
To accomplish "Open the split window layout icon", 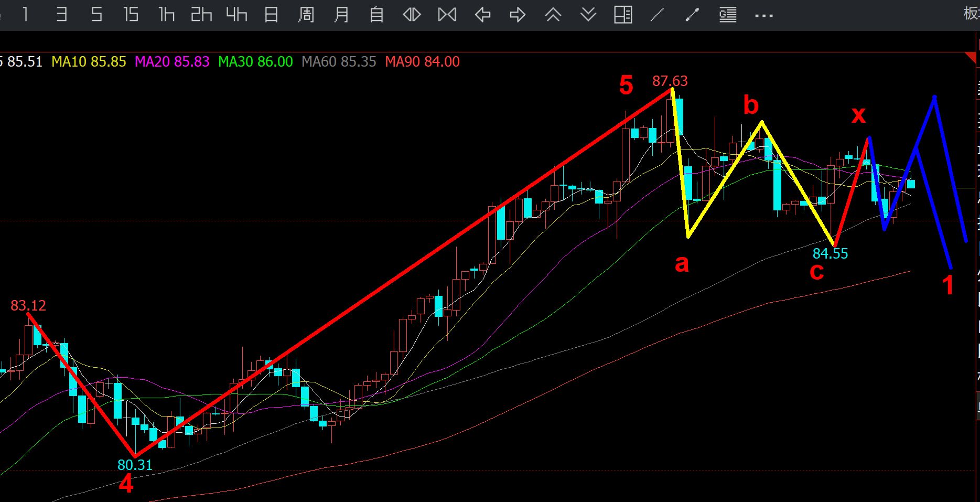I will [x=623, y=15].
